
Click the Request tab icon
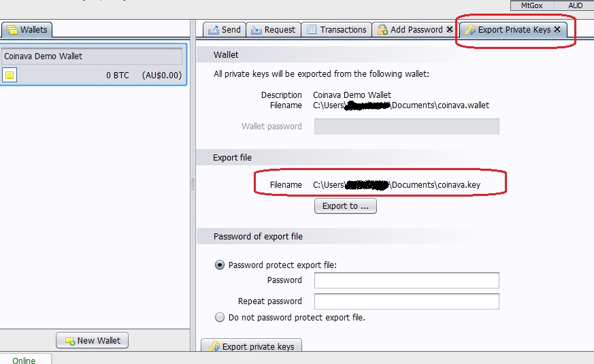pyautogui.click(x=257, y=29)
